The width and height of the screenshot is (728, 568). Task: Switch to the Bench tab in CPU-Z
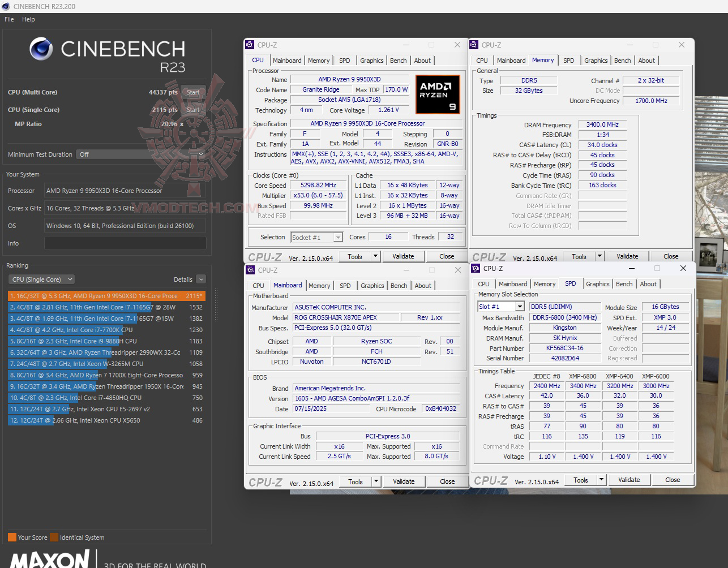coord(398,60)
